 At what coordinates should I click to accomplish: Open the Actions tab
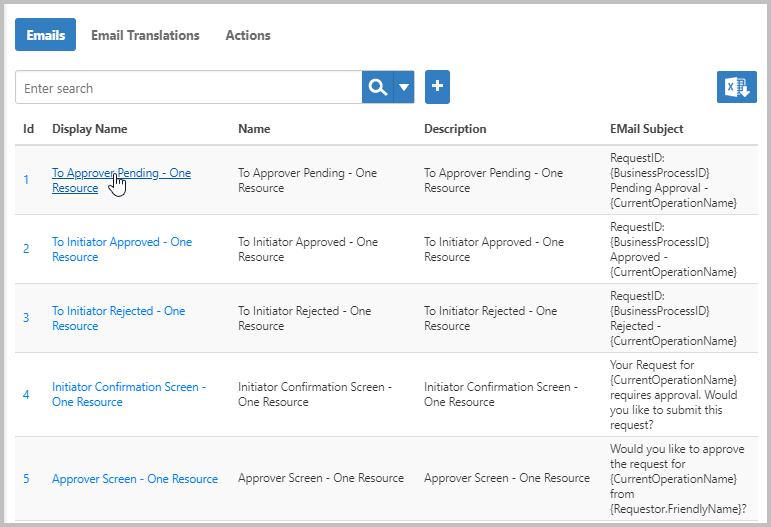pos(248,35)
